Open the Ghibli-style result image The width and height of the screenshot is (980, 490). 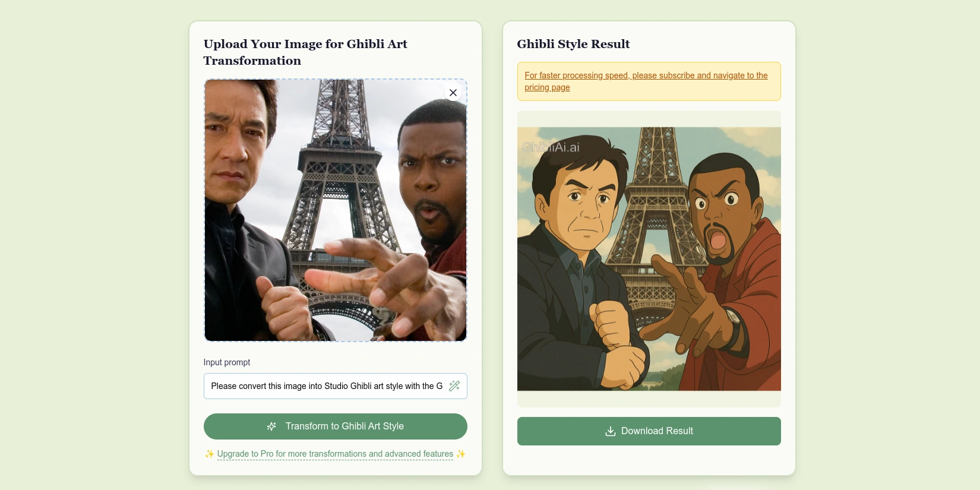tap(649, 259)
